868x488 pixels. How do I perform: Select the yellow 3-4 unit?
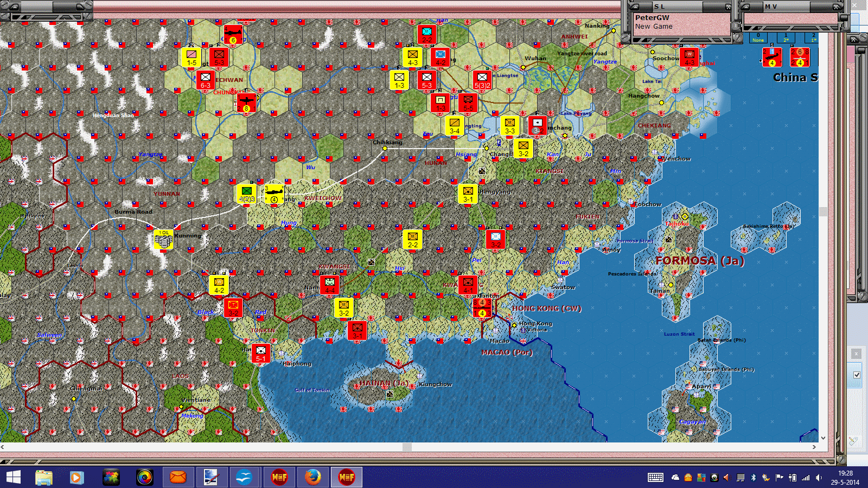click(x=455, y=126)
